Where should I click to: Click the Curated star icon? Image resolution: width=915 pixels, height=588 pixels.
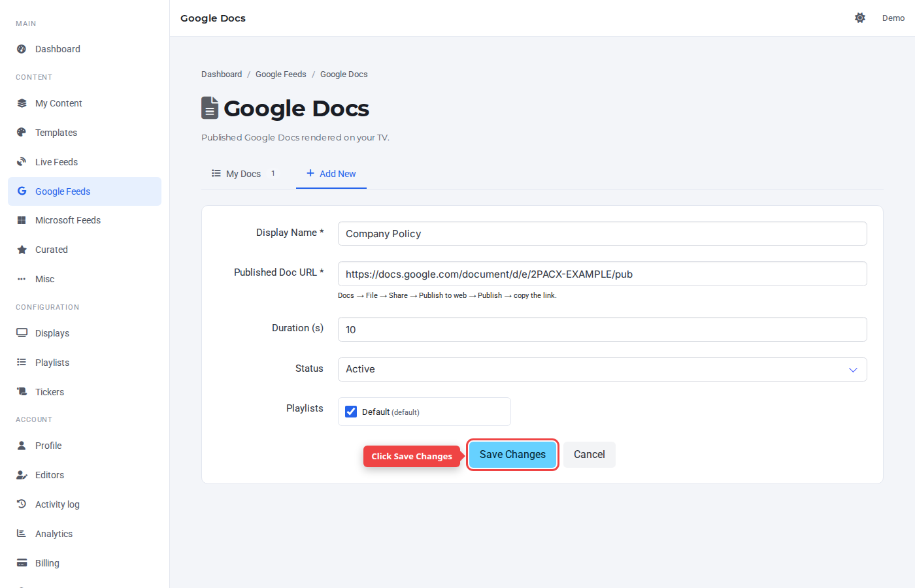(x=22, y=250)
